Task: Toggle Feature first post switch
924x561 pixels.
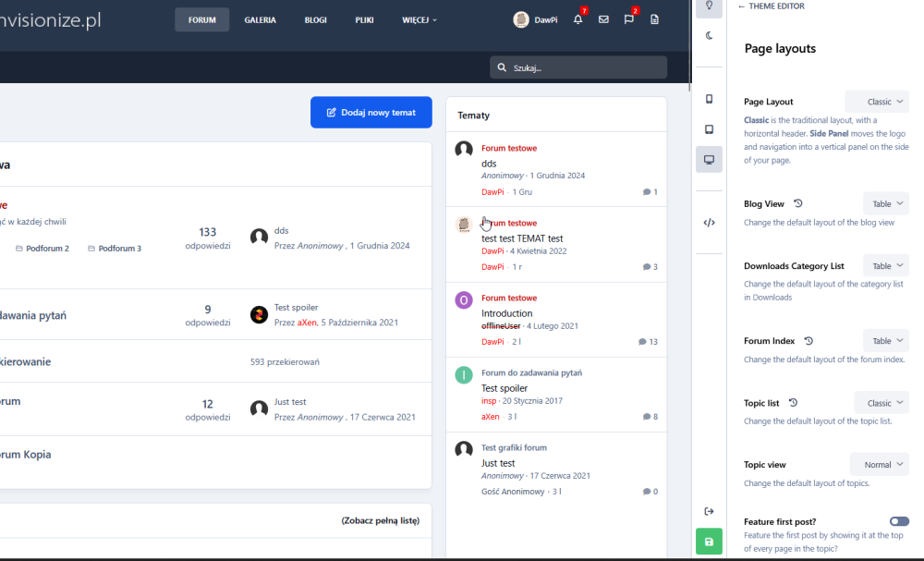Action: pyautogui.click(x=899, y=521)
